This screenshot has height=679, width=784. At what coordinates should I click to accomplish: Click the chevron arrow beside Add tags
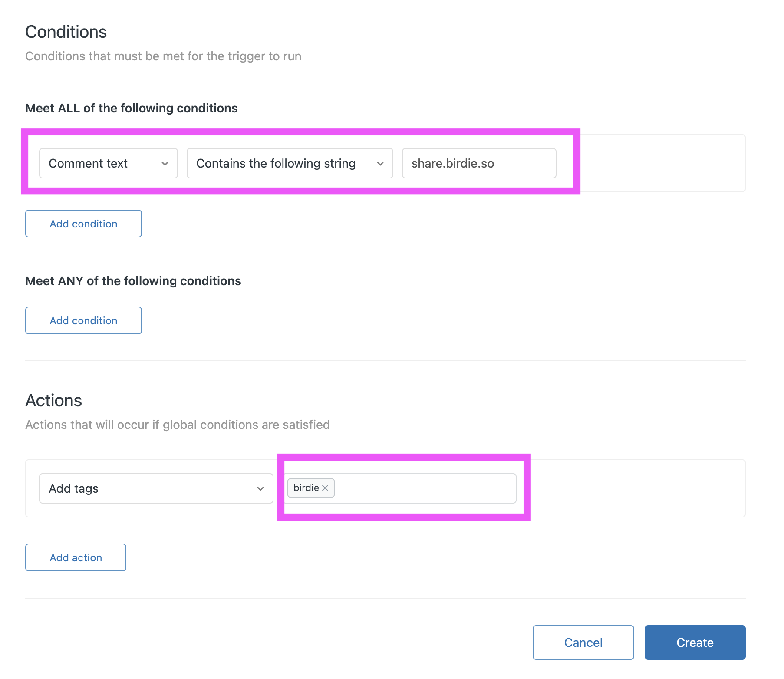260,489
